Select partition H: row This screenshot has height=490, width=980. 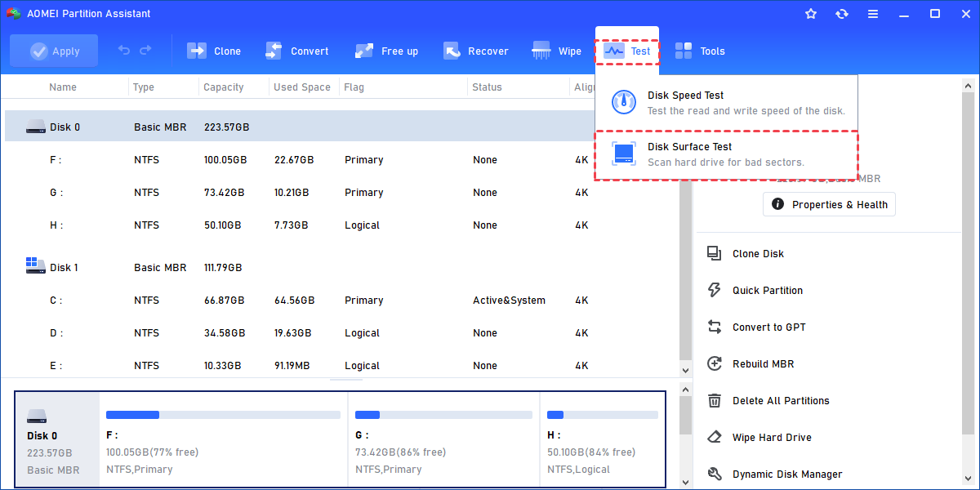[341, 225]
